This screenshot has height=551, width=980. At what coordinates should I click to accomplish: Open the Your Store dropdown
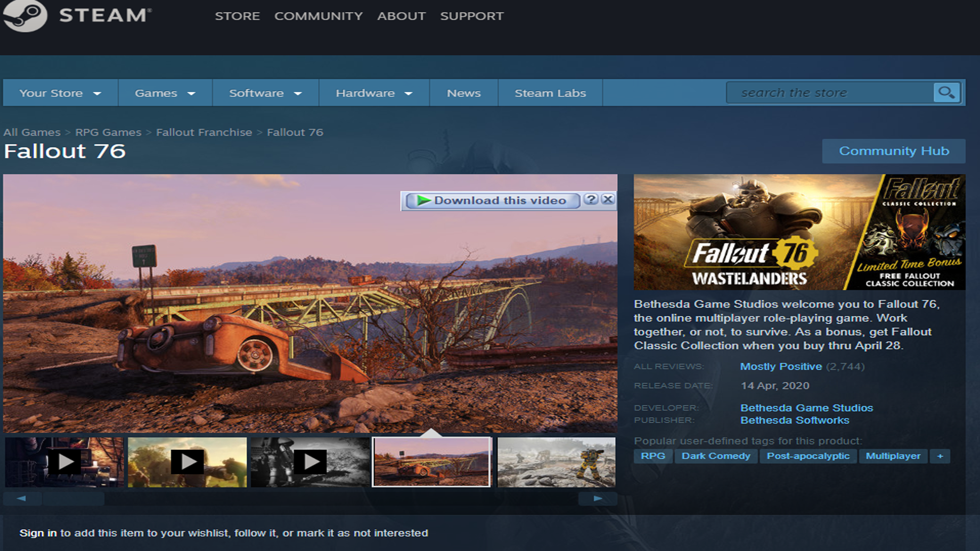pyautogui.click(x=59, y=92)
